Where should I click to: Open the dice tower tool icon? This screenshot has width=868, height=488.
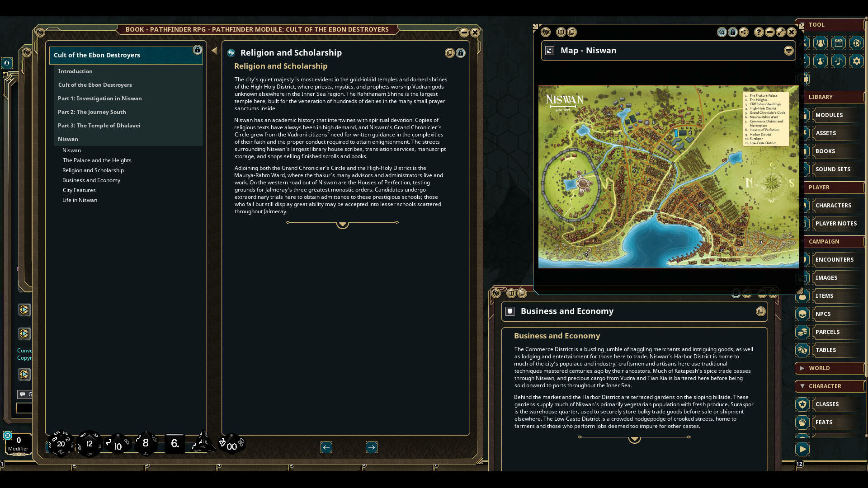[858, 43]
